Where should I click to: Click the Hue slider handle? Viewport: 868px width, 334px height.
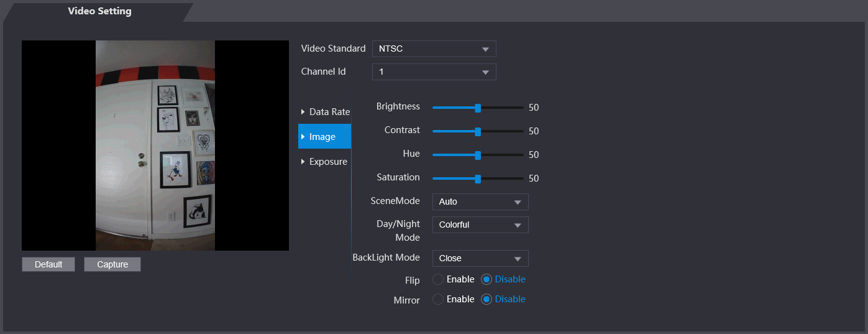pos(478,155)
